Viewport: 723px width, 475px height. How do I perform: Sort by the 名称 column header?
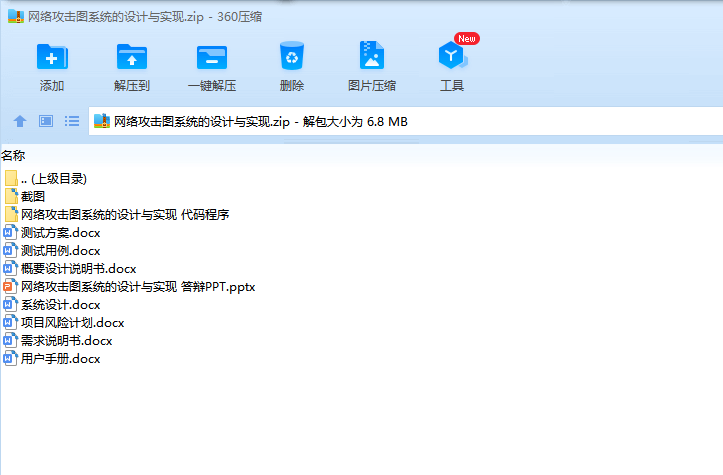click(x=13, y=156)
